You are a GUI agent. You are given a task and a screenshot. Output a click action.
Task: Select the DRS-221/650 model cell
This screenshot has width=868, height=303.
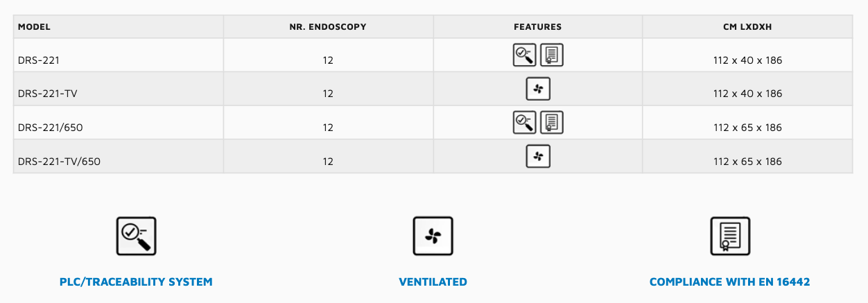point(119,128)
